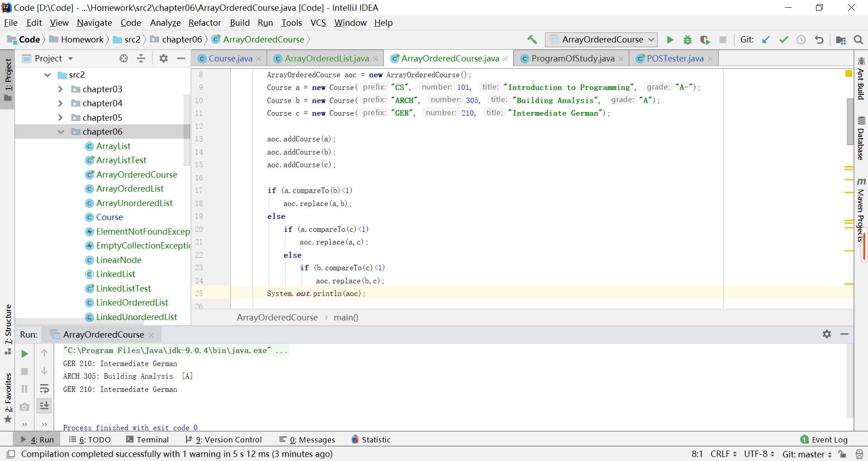
Task: Hide the Project panel with minus icon
Action: 181,58
